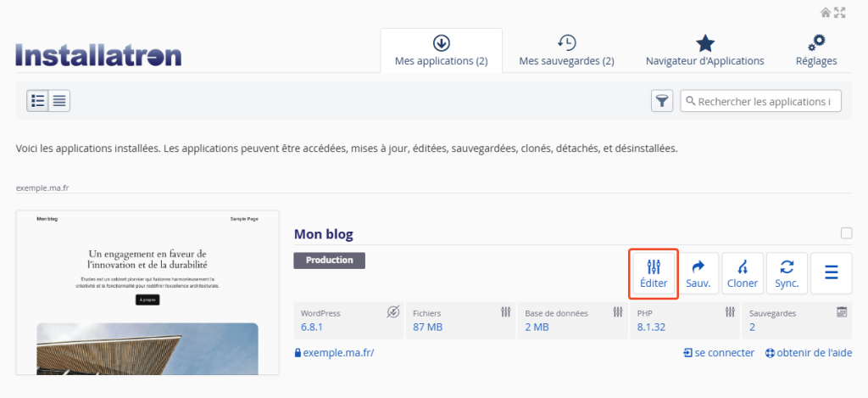Screen dimensions: 868x398
Task: Click the Éditer button for Mon blog
Action: tap(653, 273)
